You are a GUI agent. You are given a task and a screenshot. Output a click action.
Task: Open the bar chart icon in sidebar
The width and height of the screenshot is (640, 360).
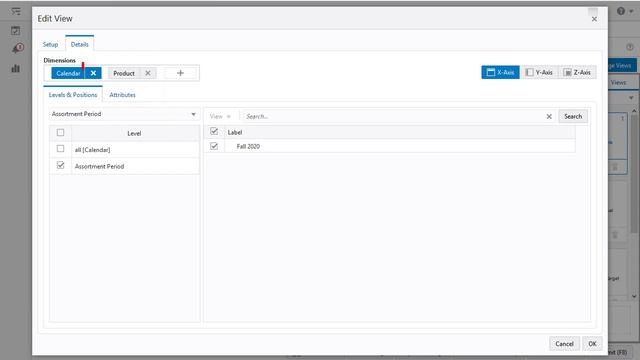coord(16,68)
